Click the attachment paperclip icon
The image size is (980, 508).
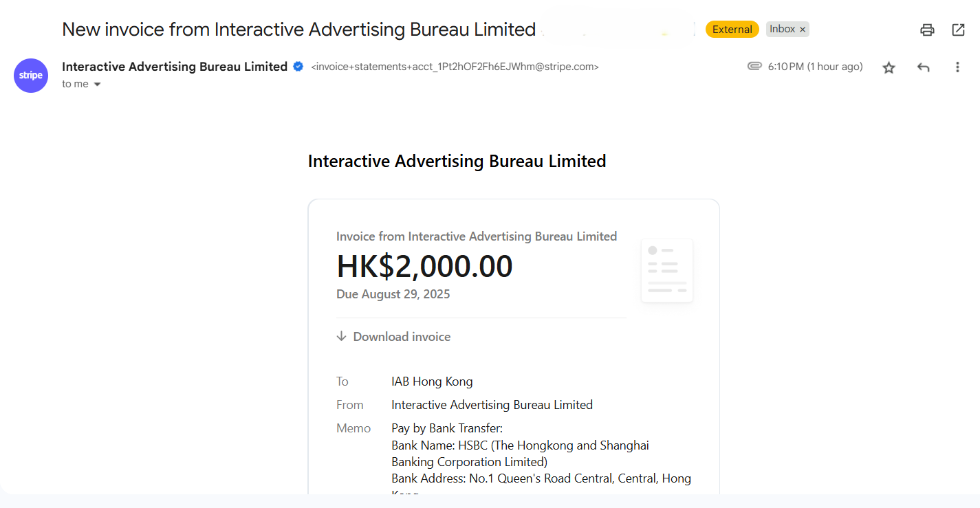pyautogui.click(x=754, y=67)
